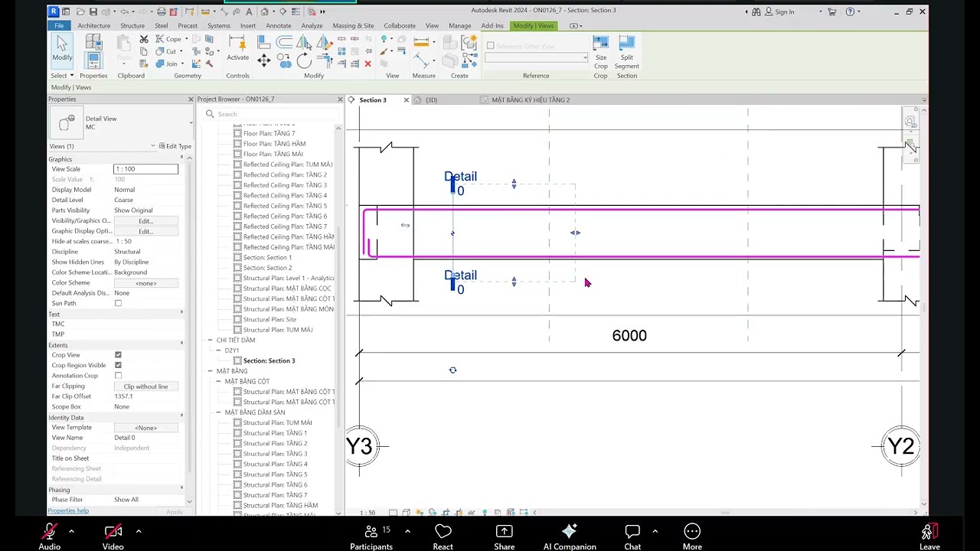The image size is (980, 551).
Task: Collapse the MẶT BẰNG DẦM SÀN node
Action: [218, 412]
